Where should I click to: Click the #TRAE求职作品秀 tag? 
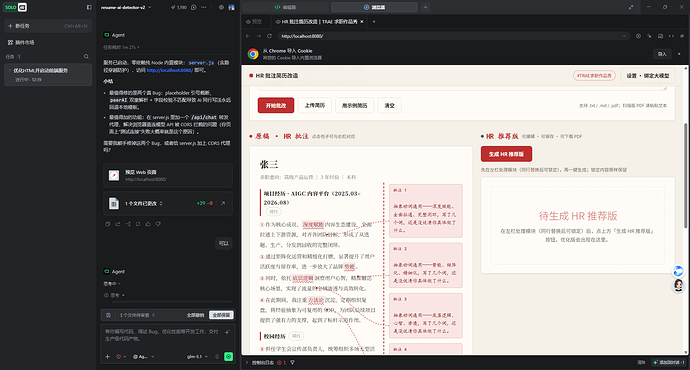point(594,76)
